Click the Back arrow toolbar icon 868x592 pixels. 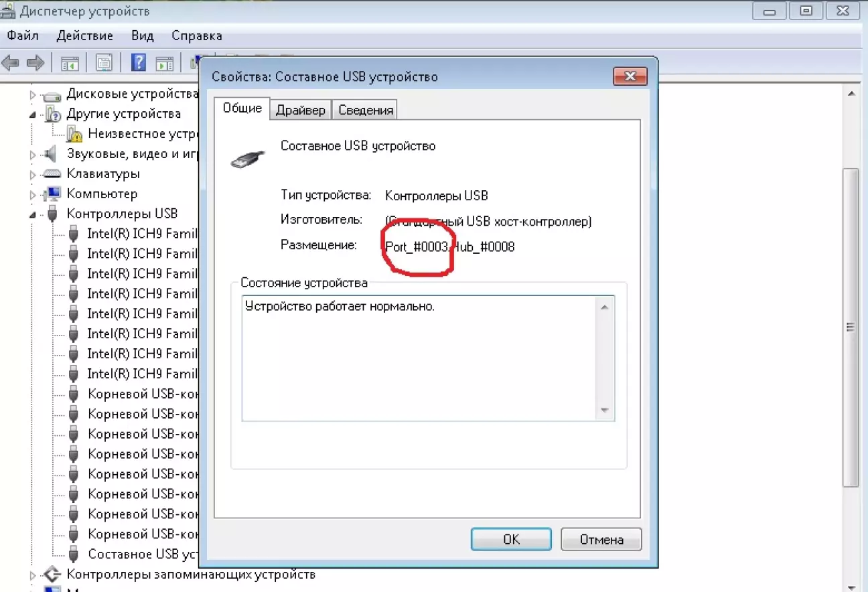tap(11, 64)
